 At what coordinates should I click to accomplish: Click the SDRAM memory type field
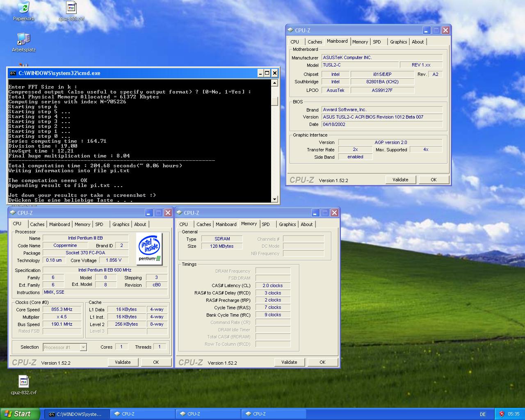pyautogui.click(x=222, y=239)
